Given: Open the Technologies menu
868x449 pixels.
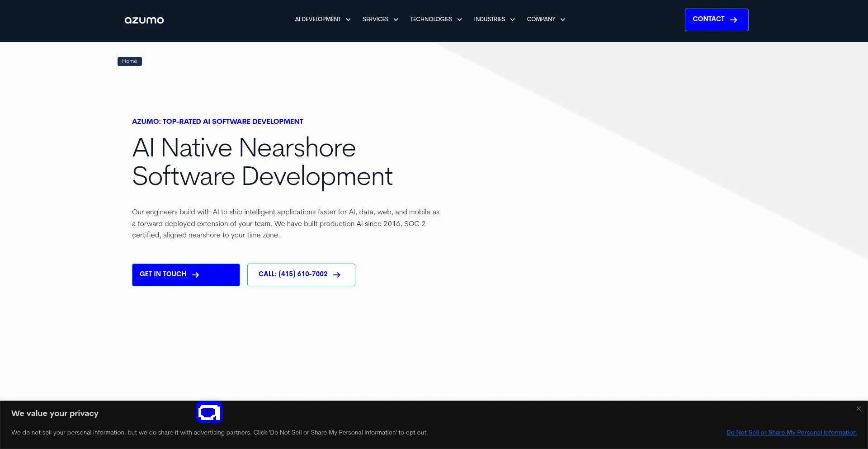Looking at the screenshot, I should click(x=431, y=19).
